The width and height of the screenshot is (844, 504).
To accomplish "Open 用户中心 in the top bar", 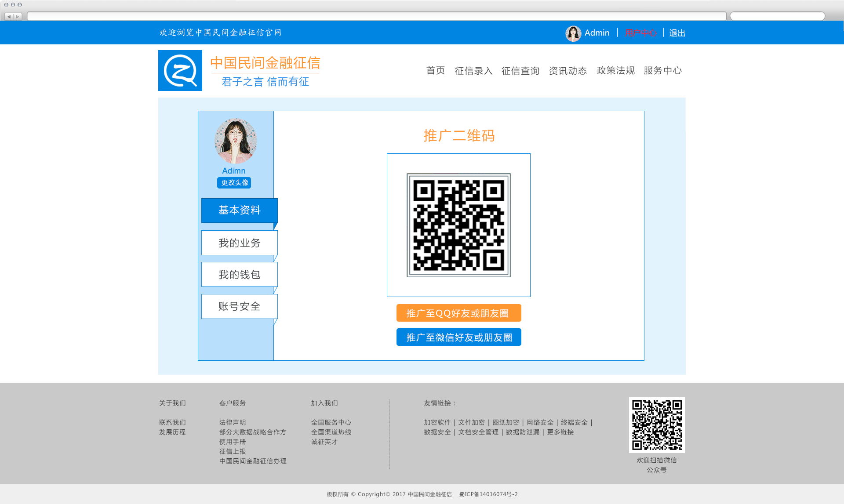I will pos(640,33).
